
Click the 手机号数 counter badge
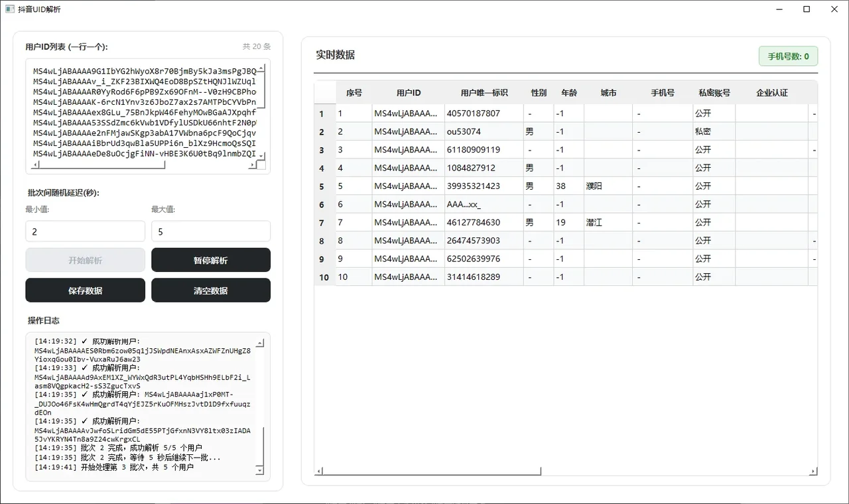tap(788, 56)
